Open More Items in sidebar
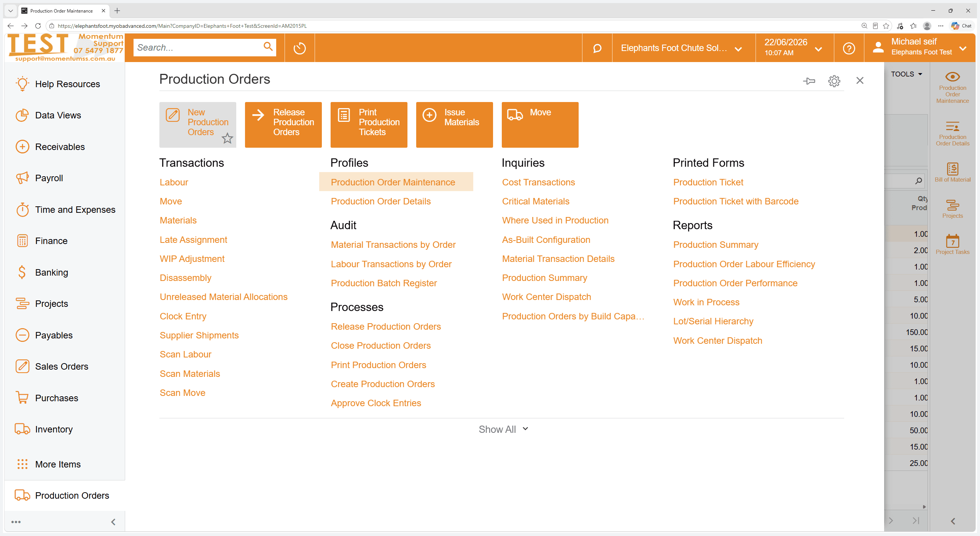The width and height of the screenshot is (980, 536). 65,464
